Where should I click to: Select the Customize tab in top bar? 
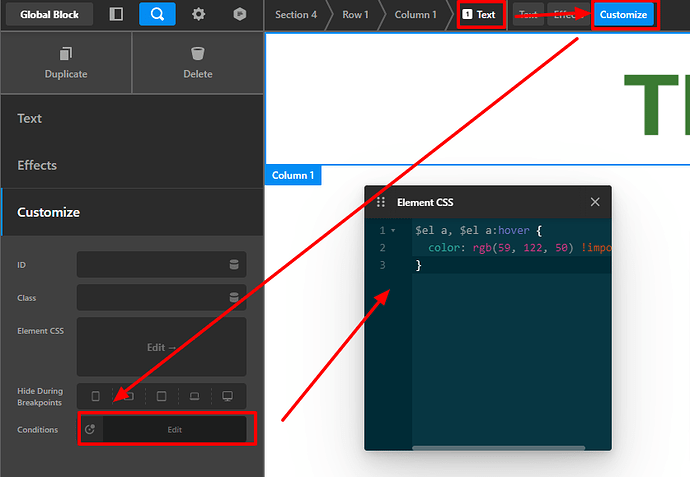[x=624, y=15]
